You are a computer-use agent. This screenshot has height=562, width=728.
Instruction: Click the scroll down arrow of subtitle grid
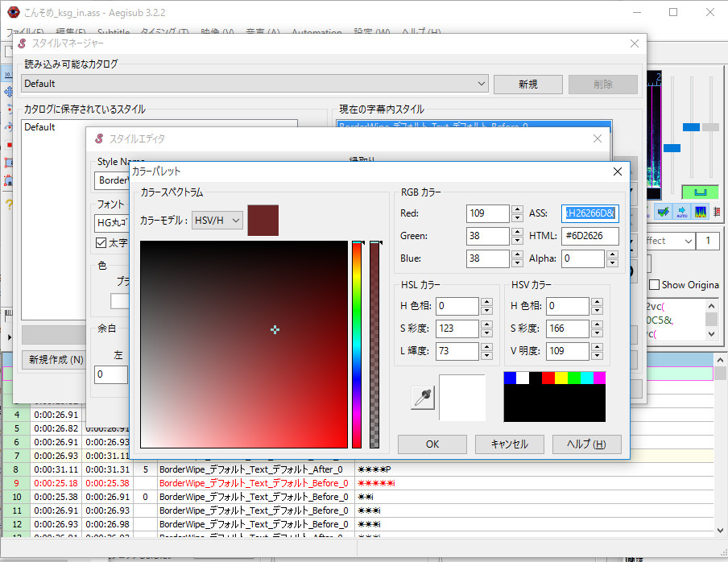pos(720,530)
